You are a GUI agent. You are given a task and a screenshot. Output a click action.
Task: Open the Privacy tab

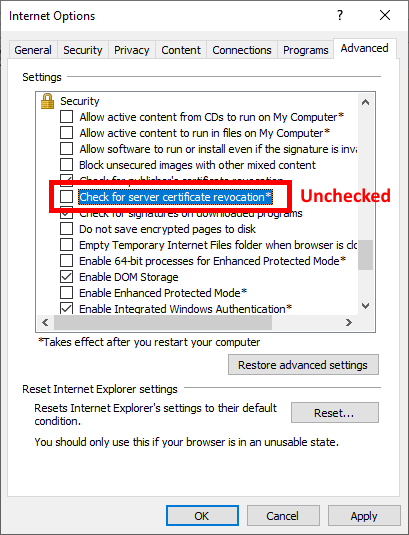coord(132,50)
